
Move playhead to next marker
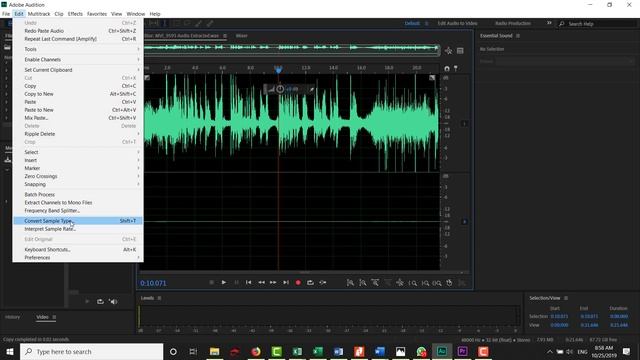click(x=286, y=282)
